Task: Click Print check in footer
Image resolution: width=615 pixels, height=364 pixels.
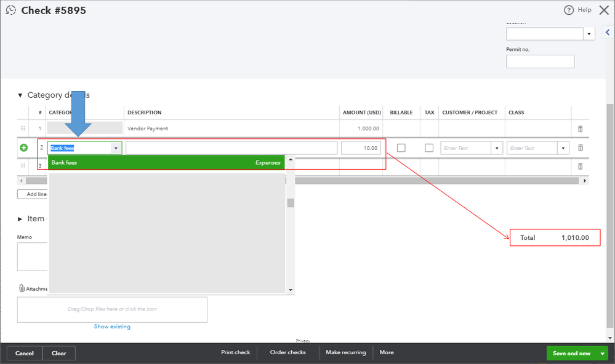Action: 235,352
